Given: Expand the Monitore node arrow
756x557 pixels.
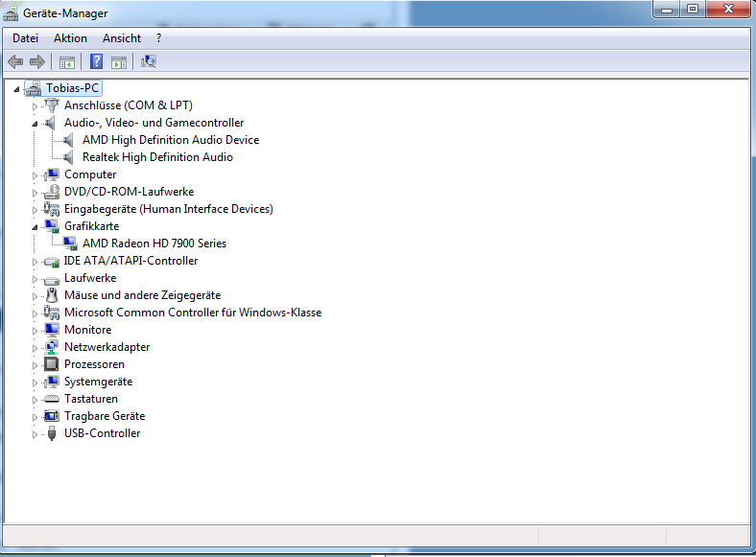Looking at the screenshot, I should [x=35, y=331].
